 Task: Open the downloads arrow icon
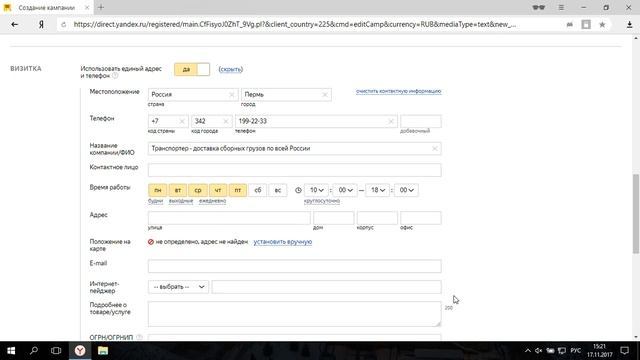tap(629, 24)
